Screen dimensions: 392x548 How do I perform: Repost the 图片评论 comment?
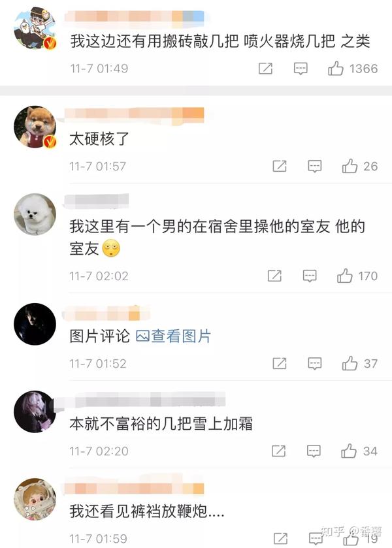(280, 363)
